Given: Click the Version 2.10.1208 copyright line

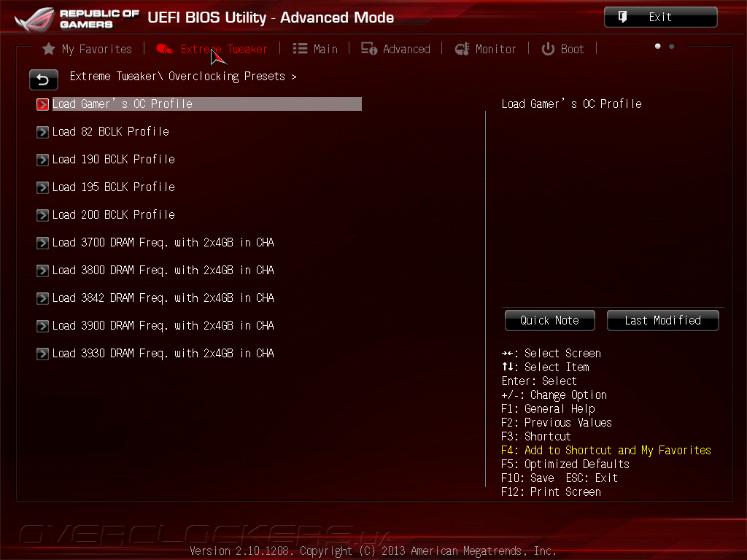Looking at the screenshot, I should coord(373,551).
